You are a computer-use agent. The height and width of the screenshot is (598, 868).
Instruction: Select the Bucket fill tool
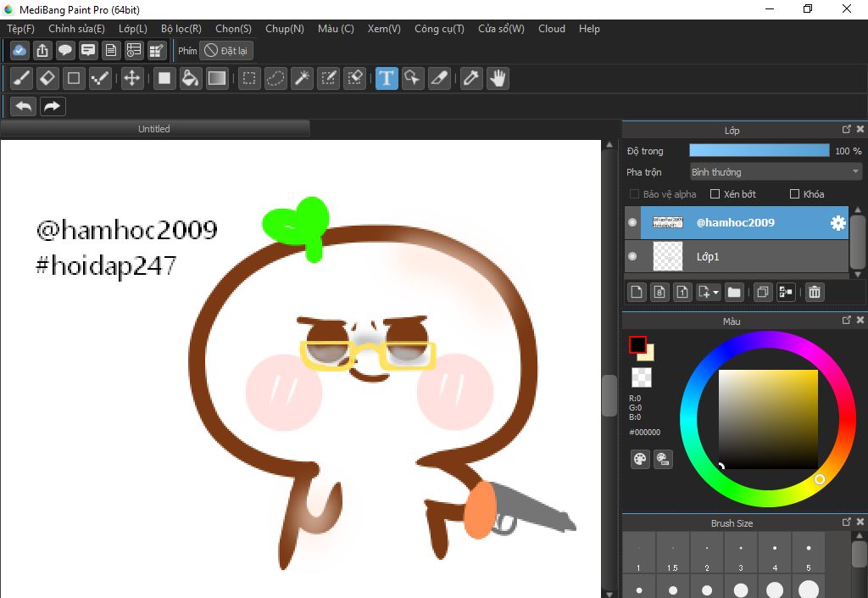click(191, 79)
